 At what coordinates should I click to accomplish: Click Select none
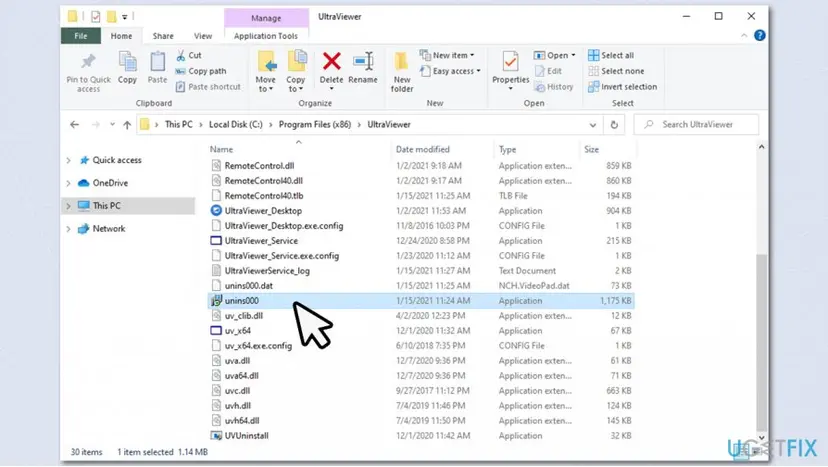point(616,71)
